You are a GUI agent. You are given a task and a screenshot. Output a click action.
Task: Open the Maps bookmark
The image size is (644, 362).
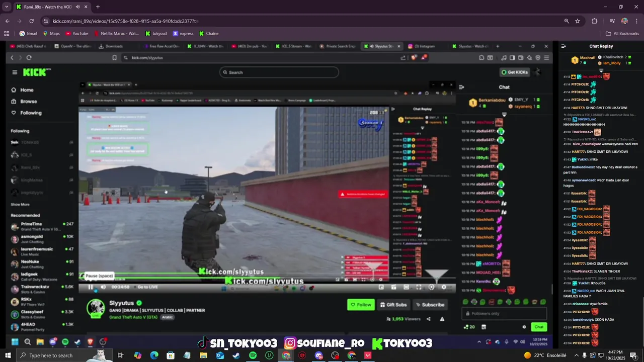[51, 34]
